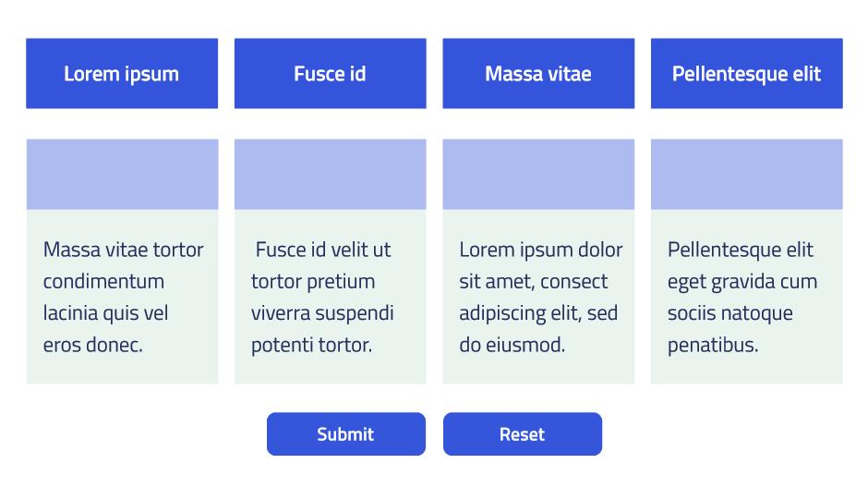Click the words 'do eiusmod.' in third card
This screenshot has width=868, height=488.
point(512,346)
